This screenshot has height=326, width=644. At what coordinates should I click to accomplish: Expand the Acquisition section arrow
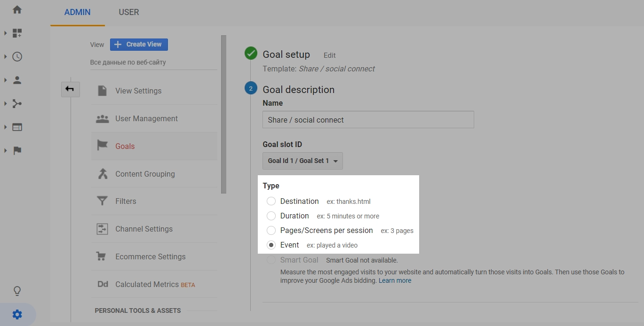(x=6, y=103)
